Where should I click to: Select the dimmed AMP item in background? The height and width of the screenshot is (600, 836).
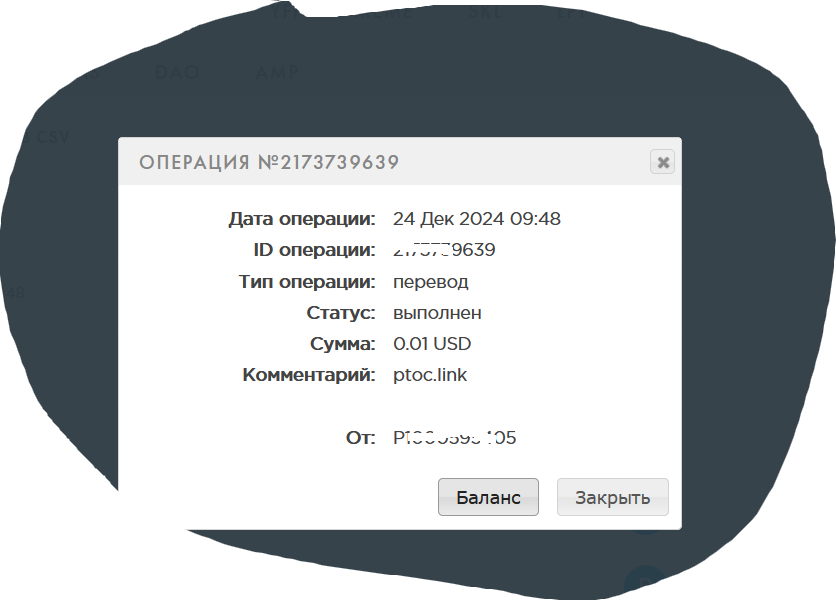(x=277, y=72)
